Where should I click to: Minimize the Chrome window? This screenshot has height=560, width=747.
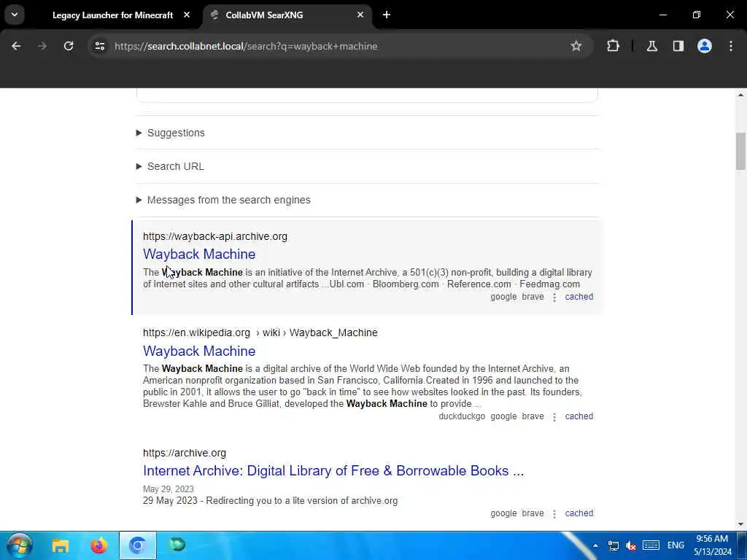tap(662, 15)
